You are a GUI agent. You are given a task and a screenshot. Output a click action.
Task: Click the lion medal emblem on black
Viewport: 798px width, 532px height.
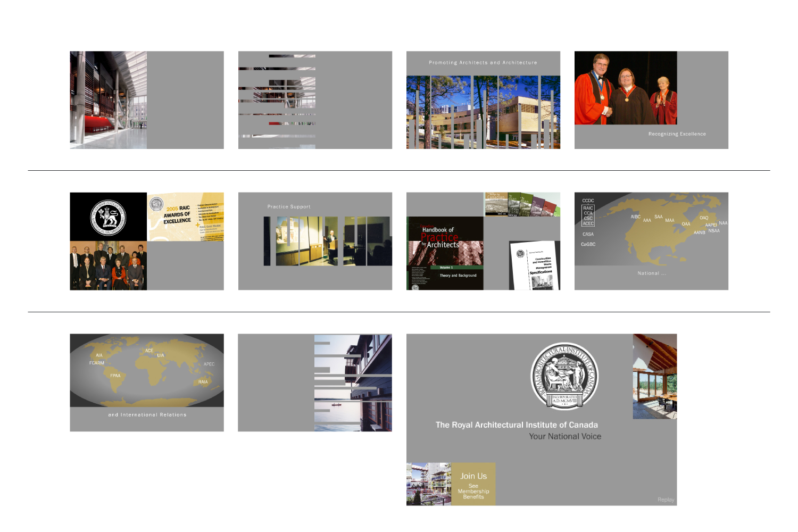(x=108, y=217)
